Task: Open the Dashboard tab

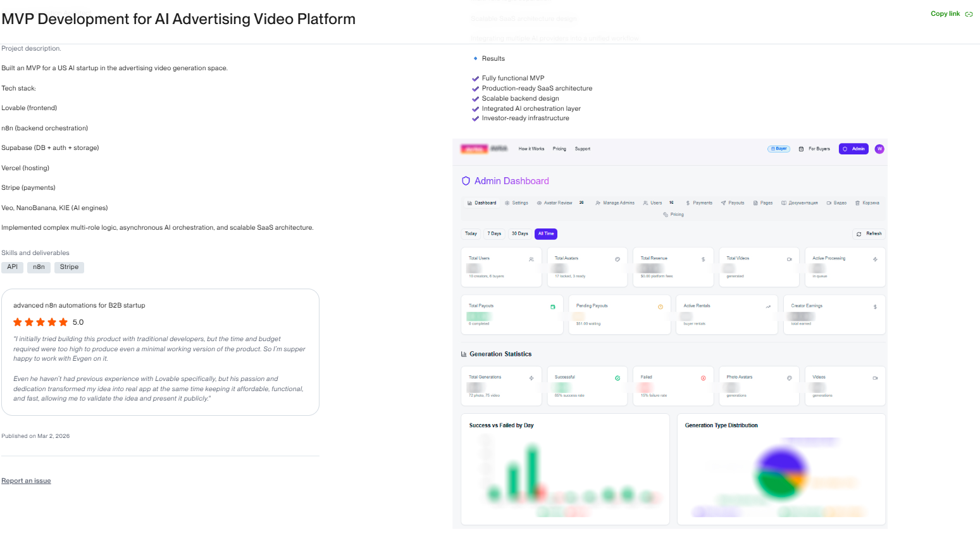Action: coord(481,203)
